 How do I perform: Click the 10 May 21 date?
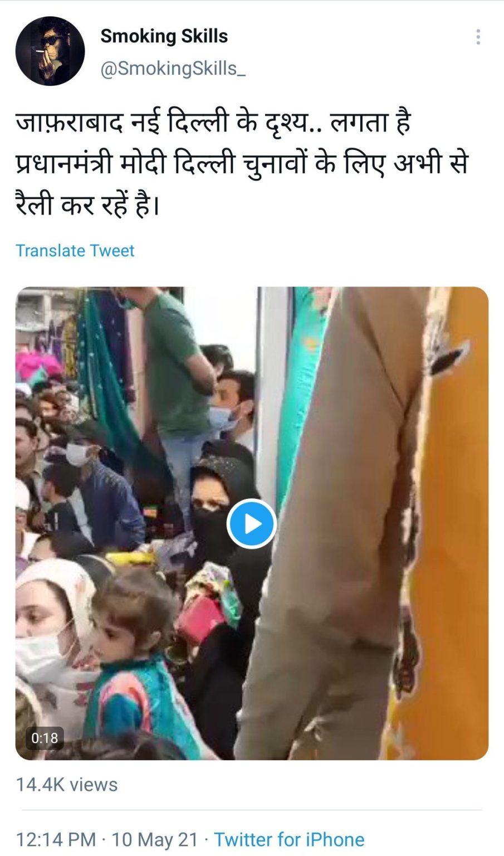pyautogui.click(x=155, y=839)
